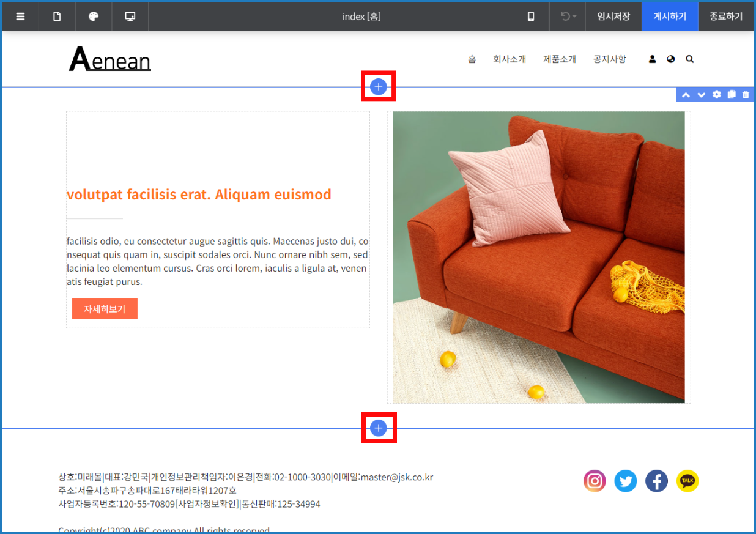
Task: Delete section with trash icon
Action: click(745, 95)
